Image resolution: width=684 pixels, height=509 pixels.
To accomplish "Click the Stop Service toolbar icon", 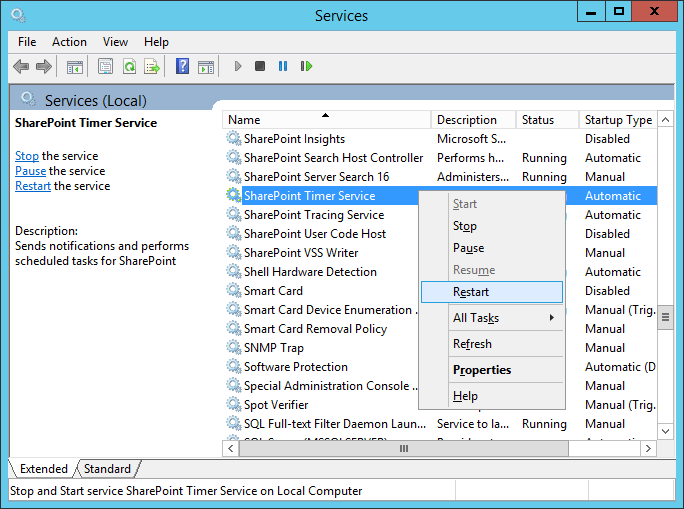I will 260,66.
